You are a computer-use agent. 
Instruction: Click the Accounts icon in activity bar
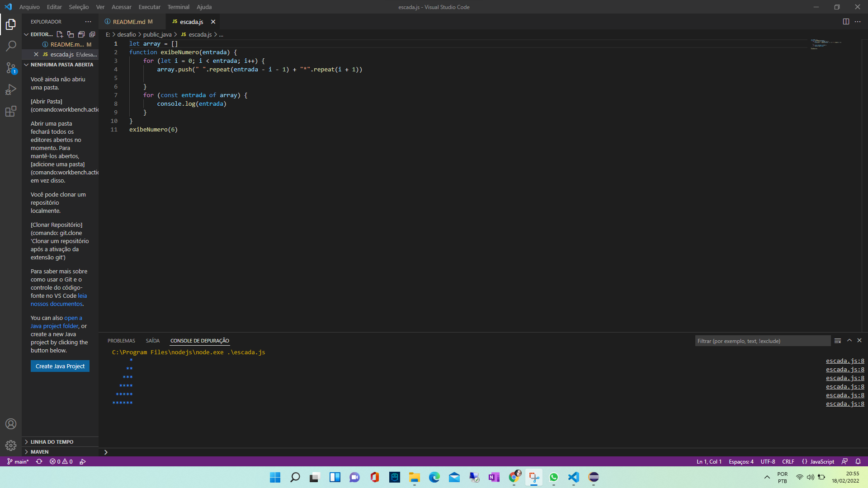click(11, 424)
